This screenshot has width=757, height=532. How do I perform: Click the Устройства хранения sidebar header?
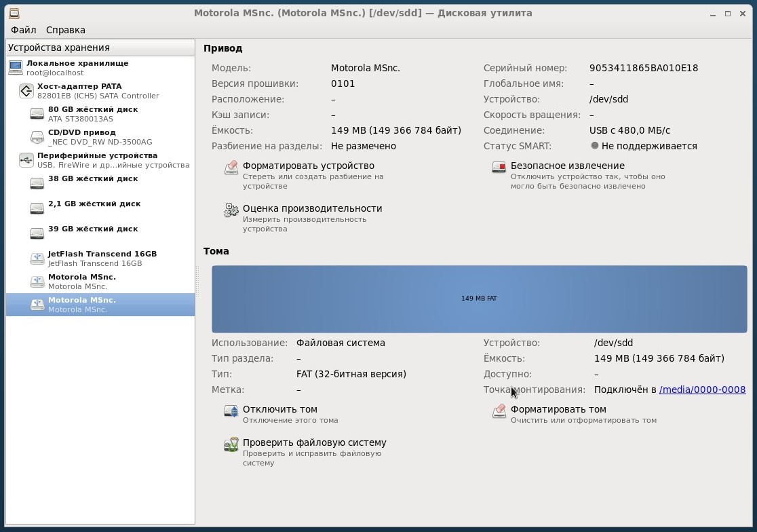click(100, 47)
